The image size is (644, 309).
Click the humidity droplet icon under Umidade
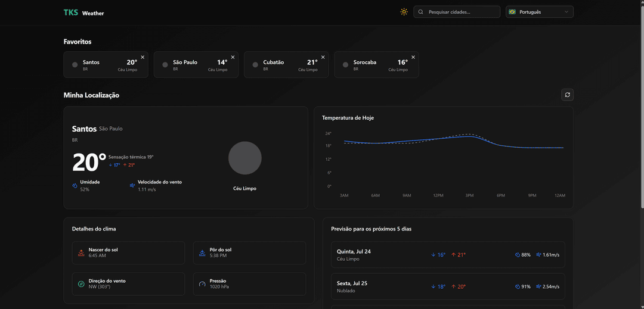(x=75, y=186)
